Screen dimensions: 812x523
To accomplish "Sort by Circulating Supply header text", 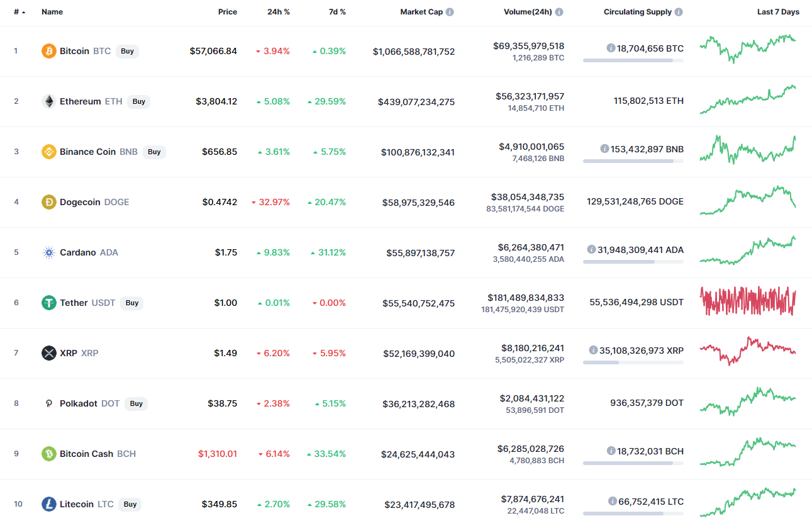I will pyautogui.click(x=638, y=12).
